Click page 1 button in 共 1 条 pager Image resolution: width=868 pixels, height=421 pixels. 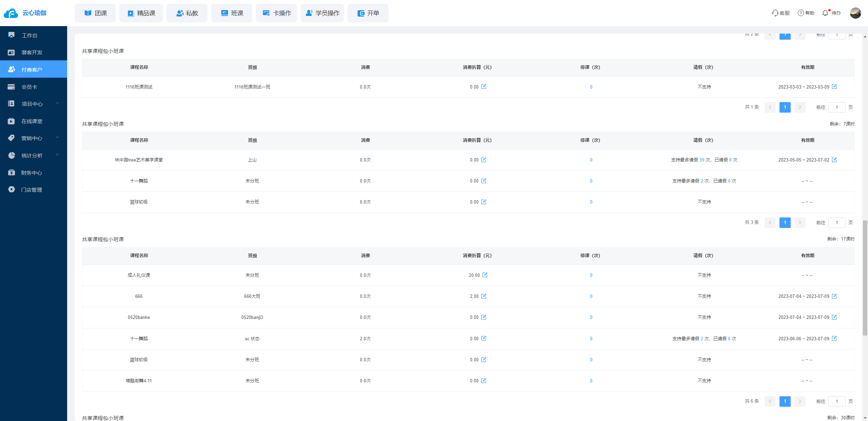pos(785,107)
